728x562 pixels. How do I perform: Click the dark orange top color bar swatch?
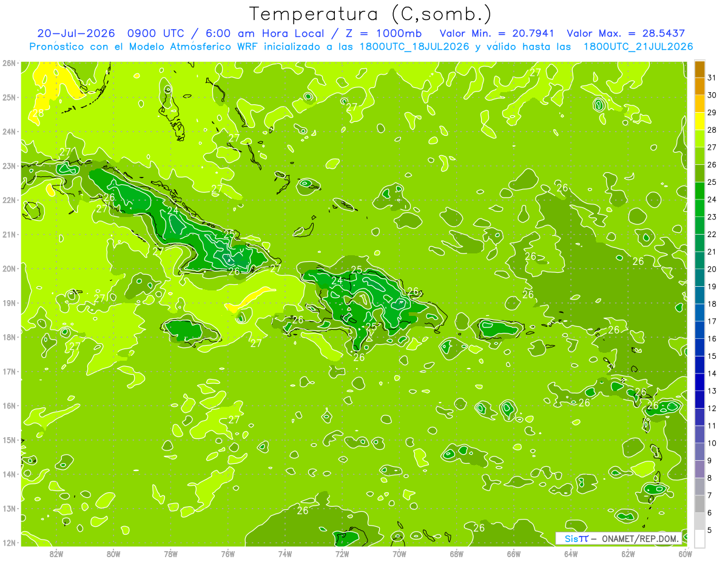click(699, 69)
